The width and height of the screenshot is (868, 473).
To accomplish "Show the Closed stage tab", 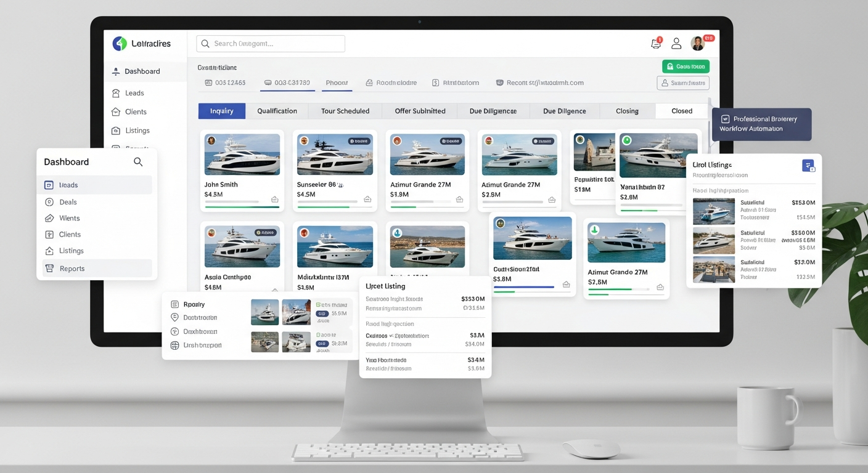I will tap(682, 111).
